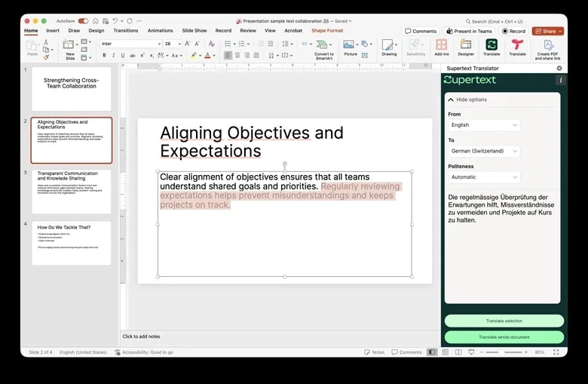Undo the last action
This screenshot has height=384, width=588.
(x=115, y=21)
